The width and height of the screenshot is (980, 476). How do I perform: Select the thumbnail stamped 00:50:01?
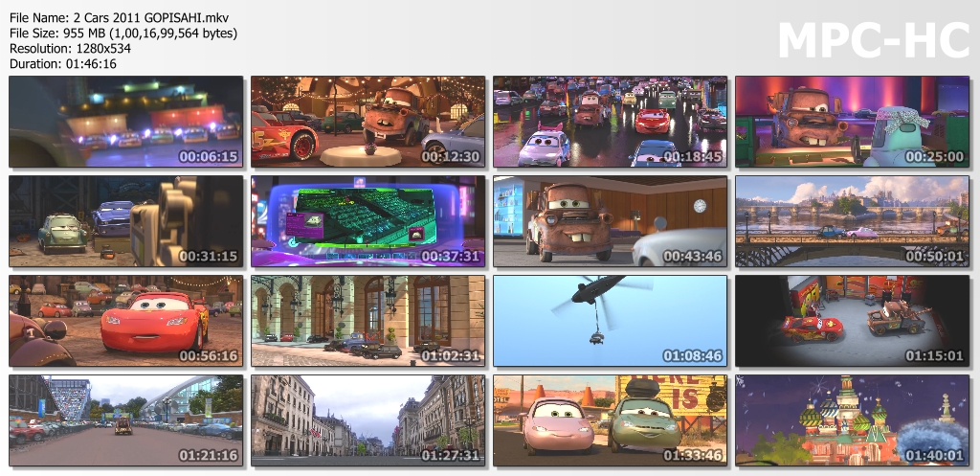tap(853, 221)
